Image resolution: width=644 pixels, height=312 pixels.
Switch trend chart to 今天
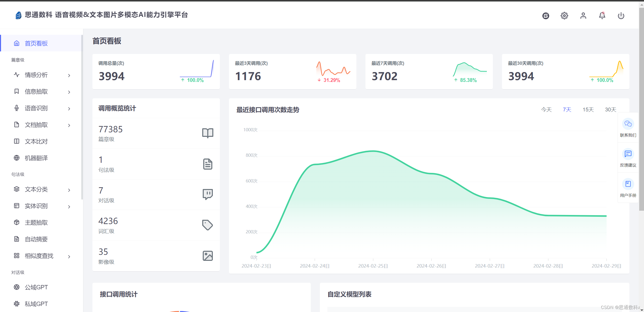546,109
